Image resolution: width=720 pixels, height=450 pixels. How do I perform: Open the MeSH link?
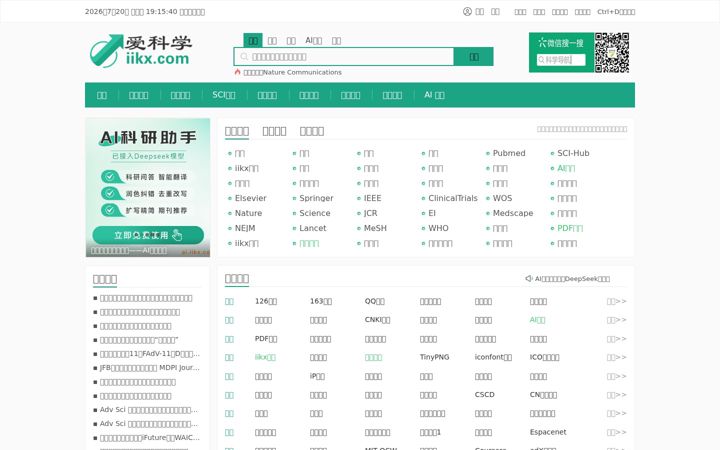tap(375, 228)
